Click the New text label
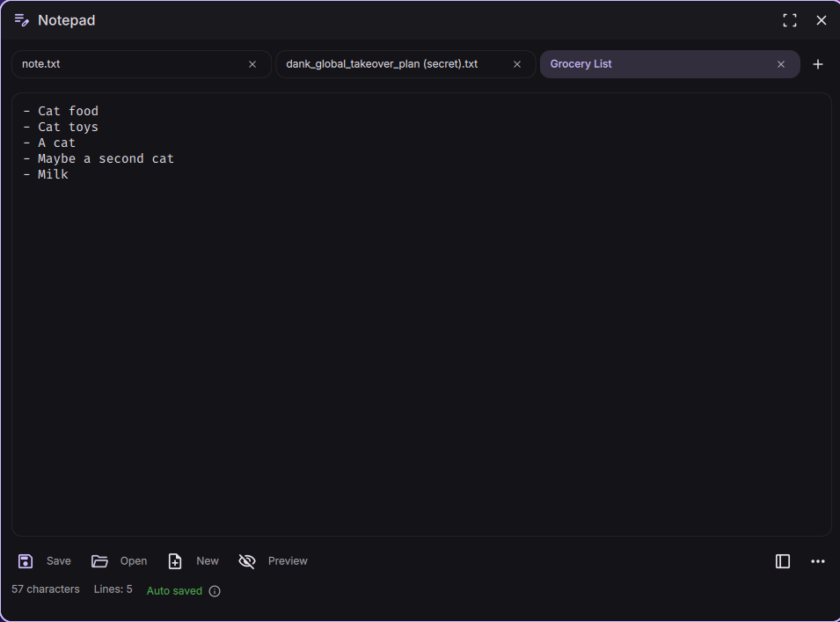The image size is (840, 622). point(208,561)
